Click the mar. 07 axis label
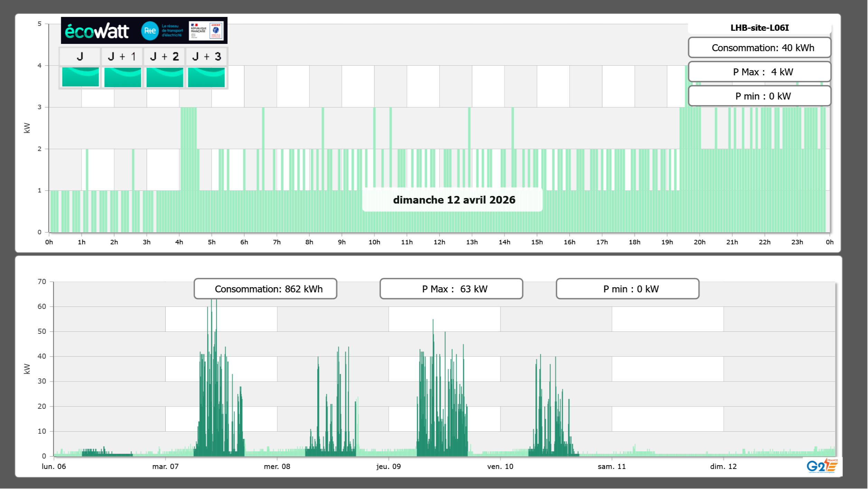The width and height of the screenshot is (868, 489). coord(165,467)
